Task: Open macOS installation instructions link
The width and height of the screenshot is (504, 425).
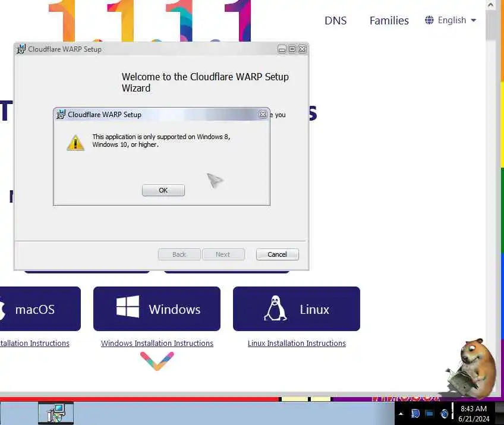Action: point(34,344)
